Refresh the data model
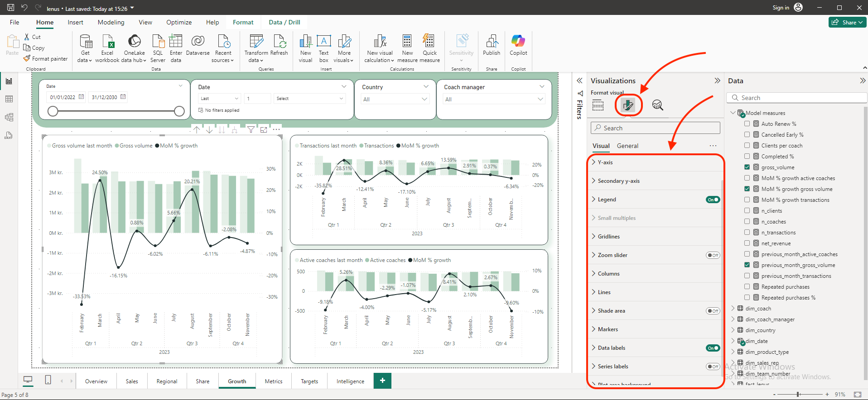This screenshot has width=868, height=400. pos(279,45)
